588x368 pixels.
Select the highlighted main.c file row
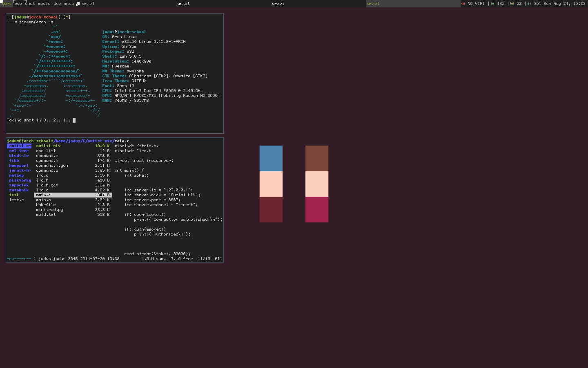tap(73, 195)
